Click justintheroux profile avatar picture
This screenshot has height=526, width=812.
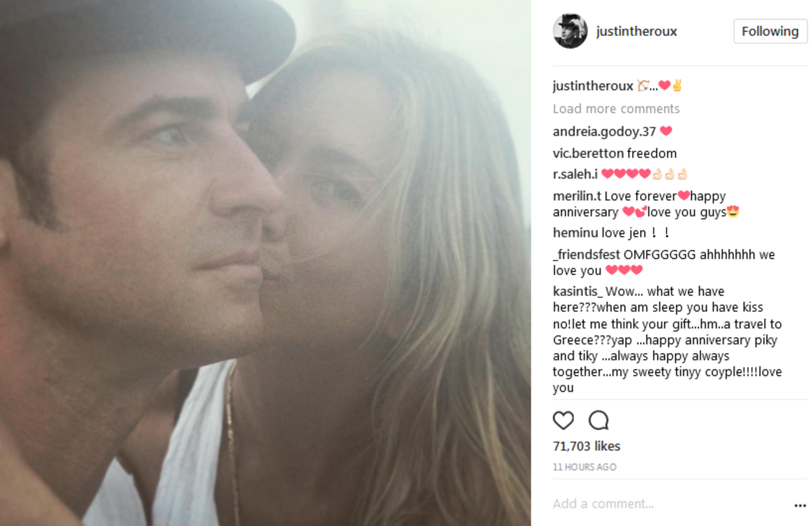[570, 31]
